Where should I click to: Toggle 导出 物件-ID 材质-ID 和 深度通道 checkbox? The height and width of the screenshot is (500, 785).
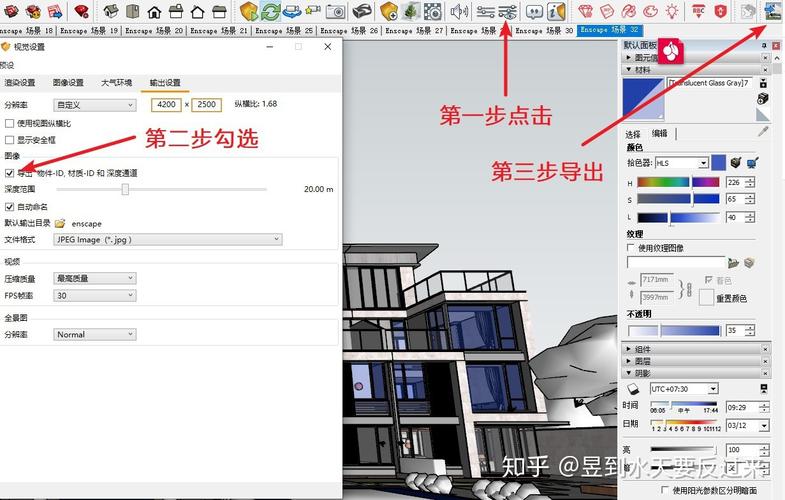(x=9, y=173)
